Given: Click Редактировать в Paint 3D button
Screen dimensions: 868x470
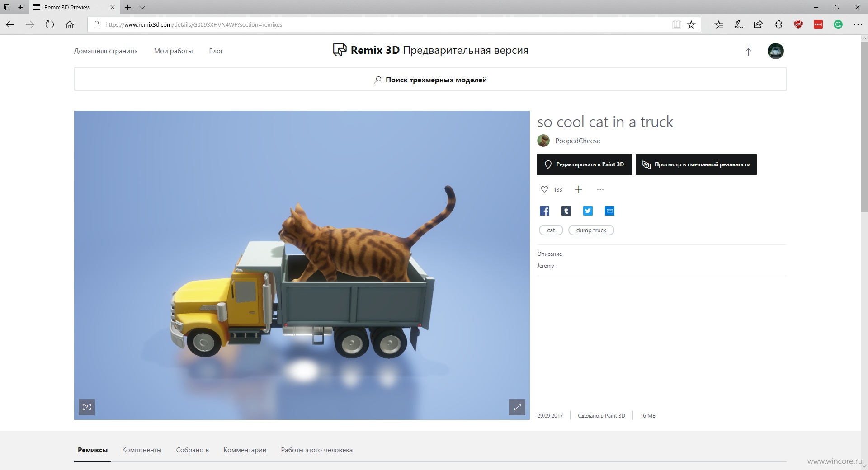Looking at the screenshot, I should click(585, 164).
